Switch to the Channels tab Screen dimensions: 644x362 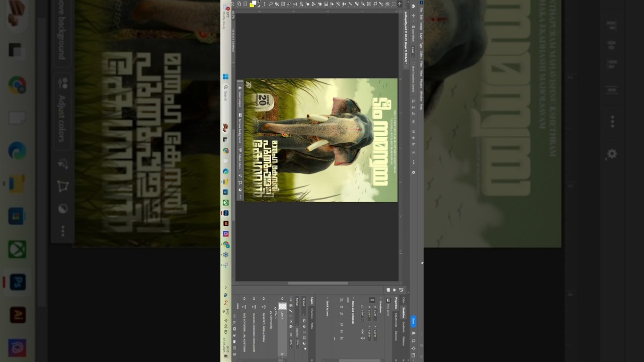pos(312,313)
